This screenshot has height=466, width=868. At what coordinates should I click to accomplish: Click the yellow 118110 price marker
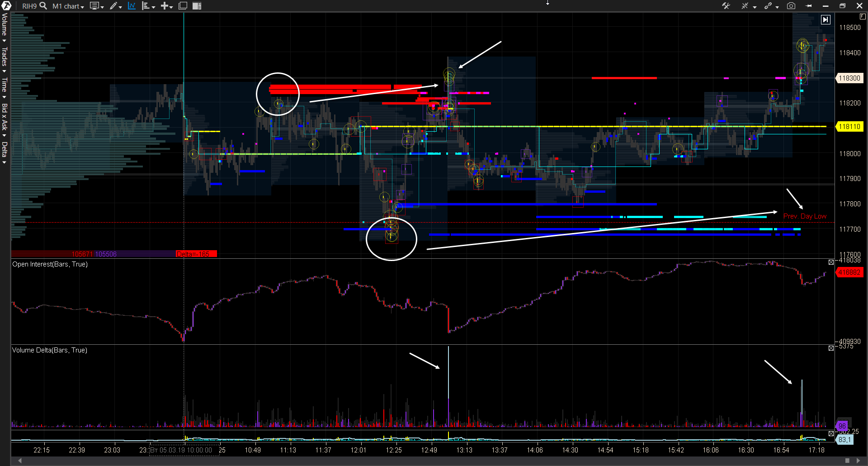pos(849,127)
